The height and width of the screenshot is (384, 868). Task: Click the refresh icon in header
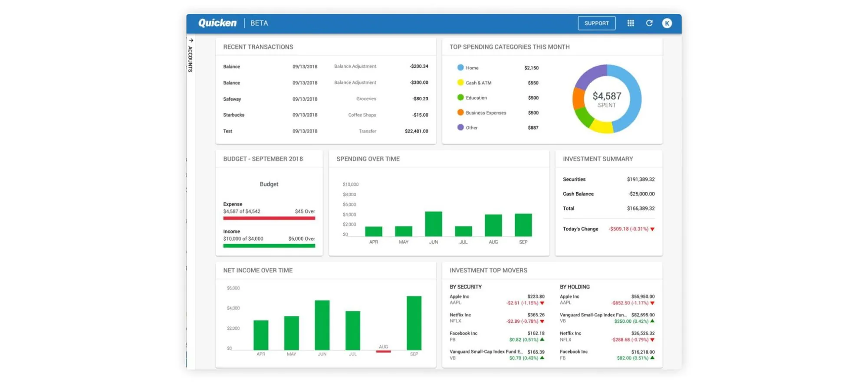click(649, 23)
